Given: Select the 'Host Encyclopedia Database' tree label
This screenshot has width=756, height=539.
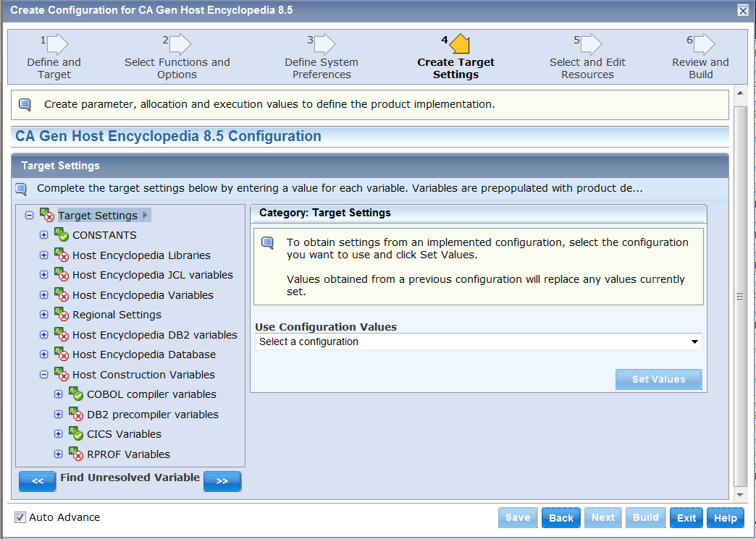Looking at the screenshot, I should (144, 355).
